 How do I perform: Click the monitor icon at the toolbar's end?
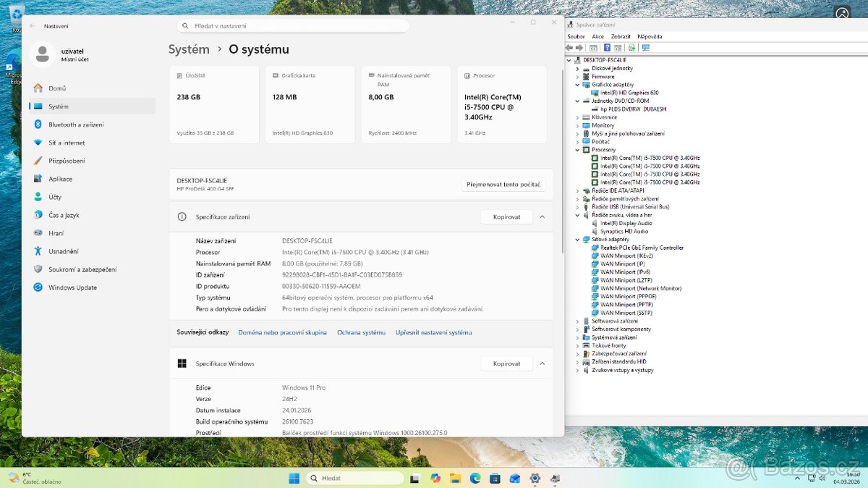[x=646, y=48]
